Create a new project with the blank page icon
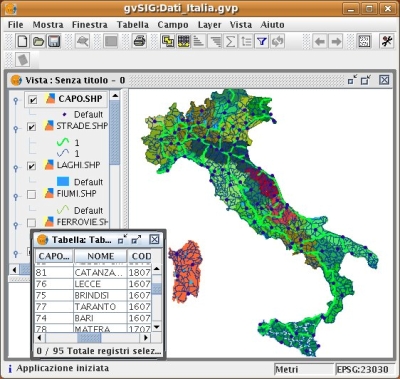 [23, 41]
